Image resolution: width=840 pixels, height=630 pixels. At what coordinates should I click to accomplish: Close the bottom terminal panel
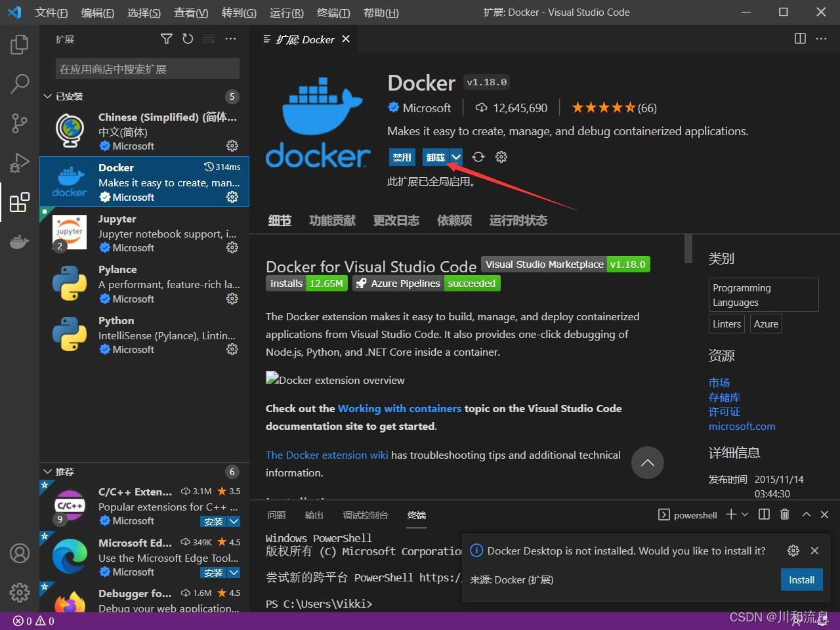click(825, 514)
